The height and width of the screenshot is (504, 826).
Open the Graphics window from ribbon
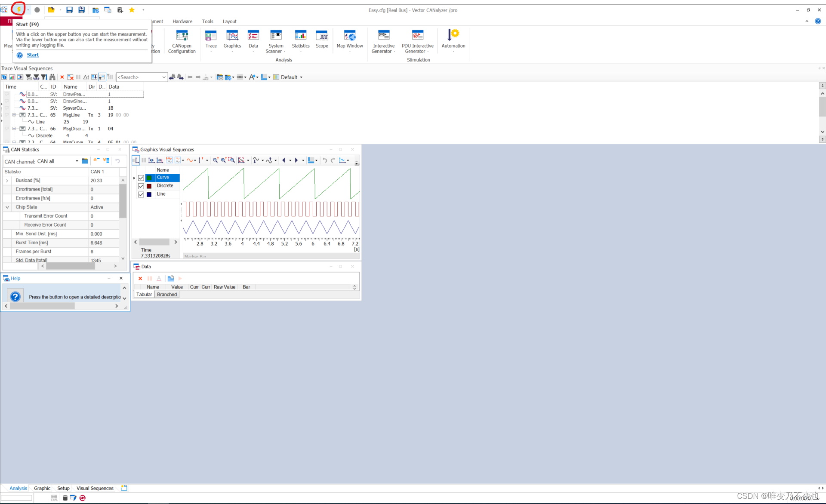pyautogui.click(x=232, y=36)
